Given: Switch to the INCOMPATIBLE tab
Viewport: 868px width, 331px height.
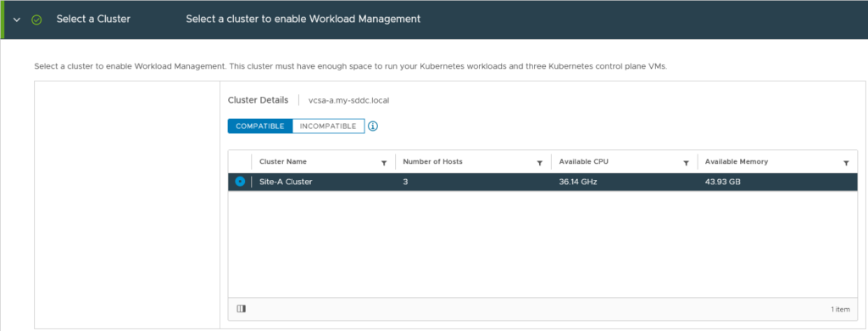Looking at the screenshot, I should pos(328,126).
